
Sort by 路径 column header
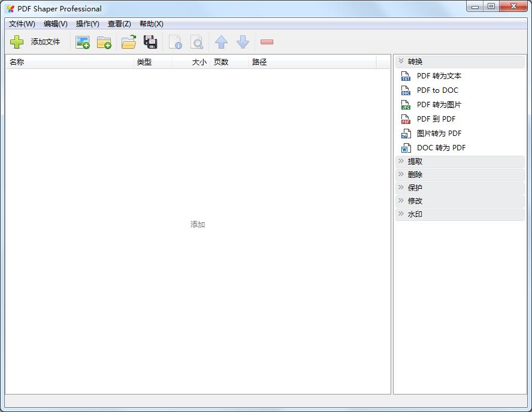pyautogui.click(x=312, y=62)
